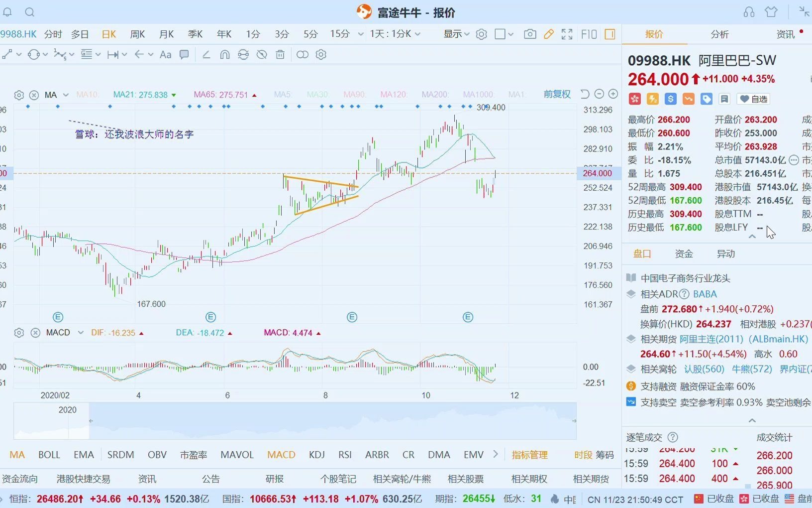The image size is (812, 508).
Task: Add a comment bubble annotation
Action: point(184,54)
